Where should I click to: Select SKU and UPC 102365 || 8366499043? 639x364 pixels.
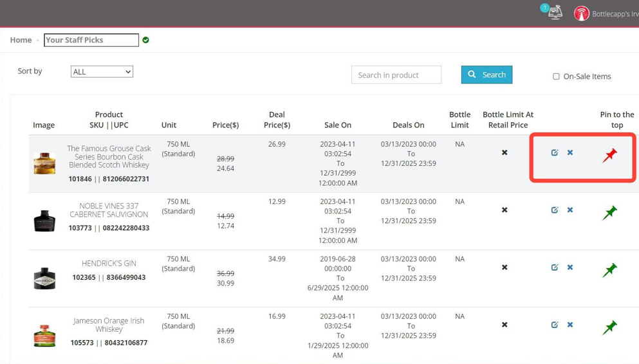tap(109, 277)
